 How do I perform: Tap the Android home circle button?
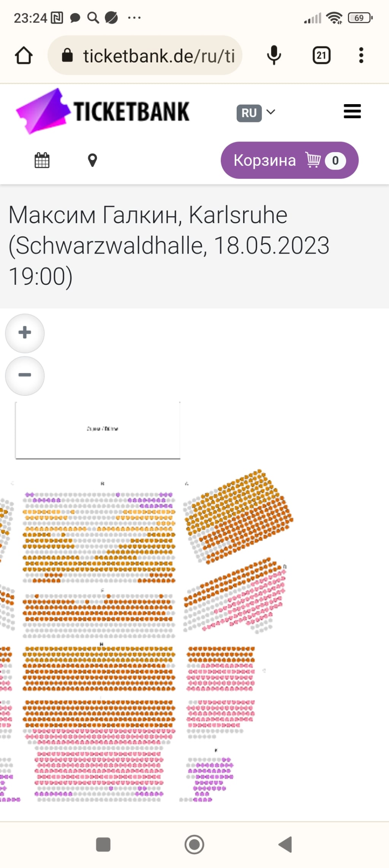point(194,844)
